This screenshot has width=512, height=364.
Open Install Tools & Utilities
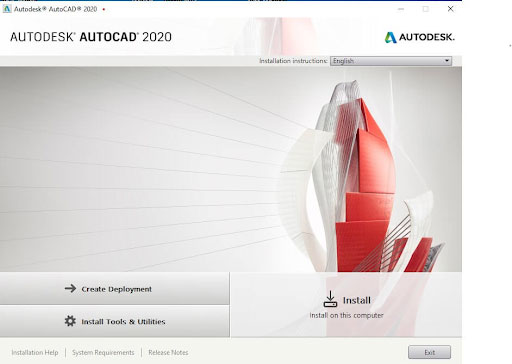[x=115, y=321]
